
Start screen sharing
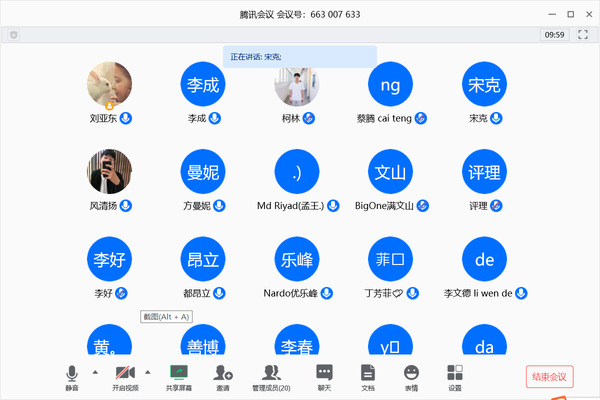[178, 373]
